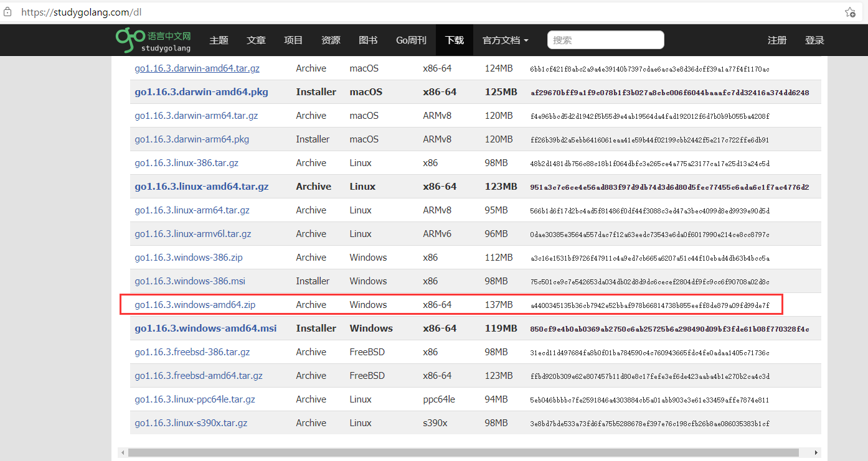
Task: Open the 官方文档 dropdown menu
Action: [505, 39]
